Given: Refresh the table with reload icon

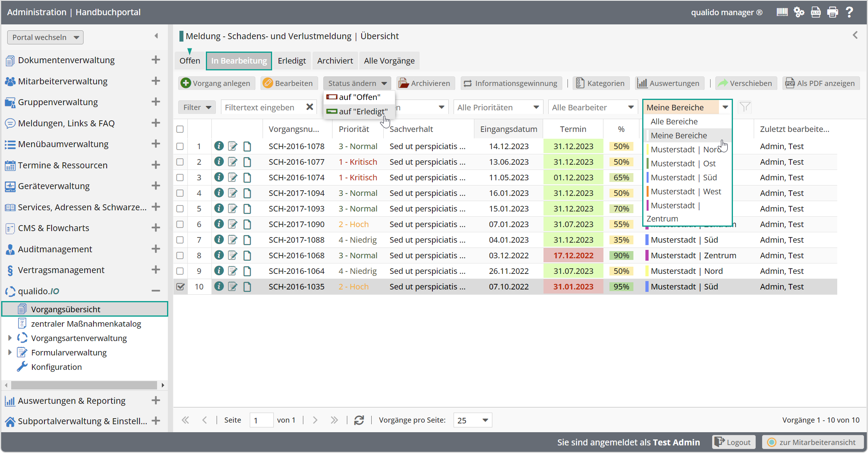Looking at the screenshot, I should click(359, 420).
